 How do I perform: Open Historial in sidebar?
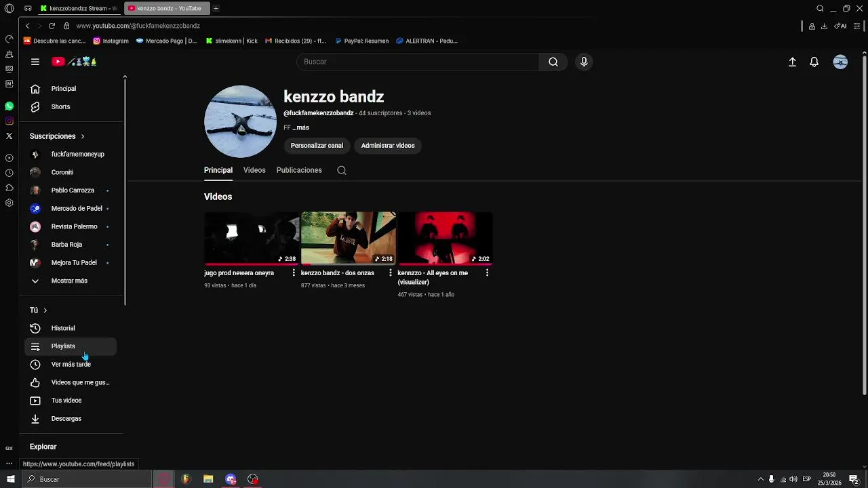(x=72, y=328)
